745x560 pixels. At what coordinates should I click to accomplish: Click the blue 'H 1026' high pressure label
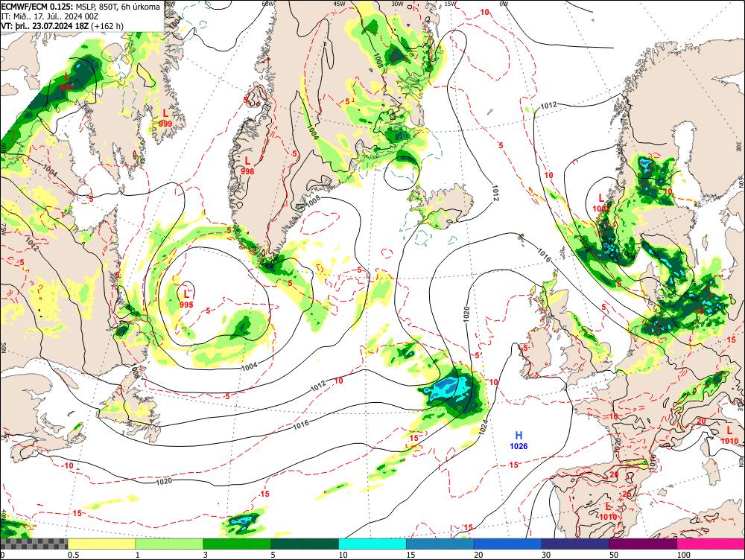(519, 440)
